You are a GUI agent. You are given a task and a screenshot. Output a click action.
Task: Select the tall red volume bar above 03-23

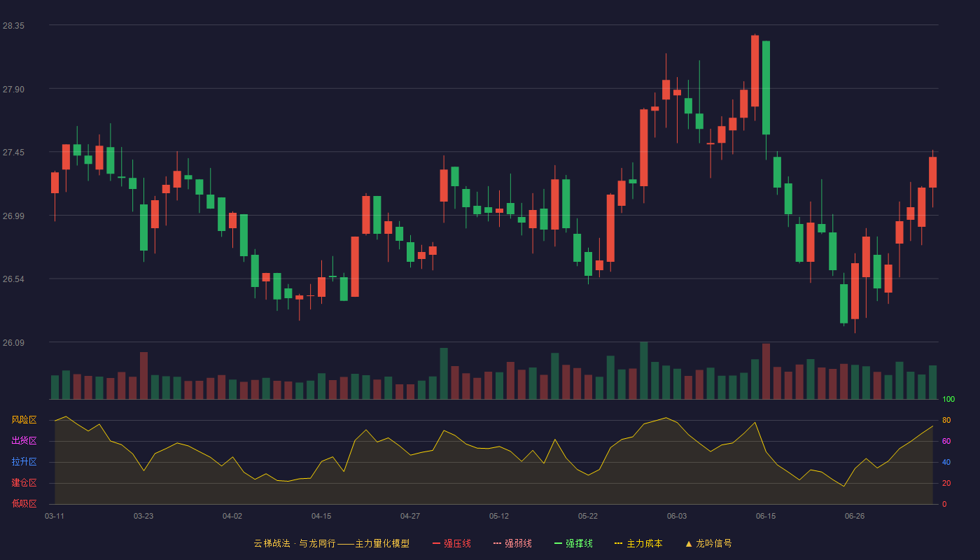(143, 375)
